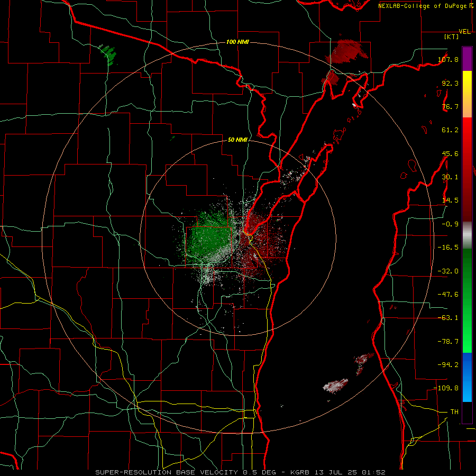Screen dimensions: 476x476
Task: Pick the bright green segment of the color bar
Action: click(x=467, y=334)
